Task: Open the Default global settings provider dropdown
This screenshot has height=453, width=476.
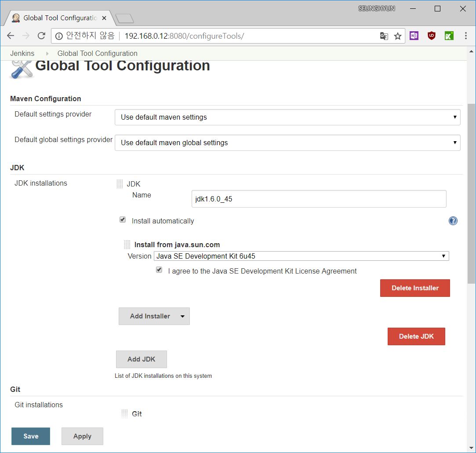Action: click(287, 143)
